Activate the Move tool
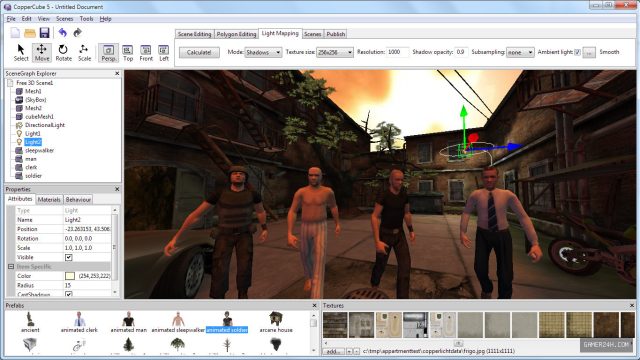 42,53
